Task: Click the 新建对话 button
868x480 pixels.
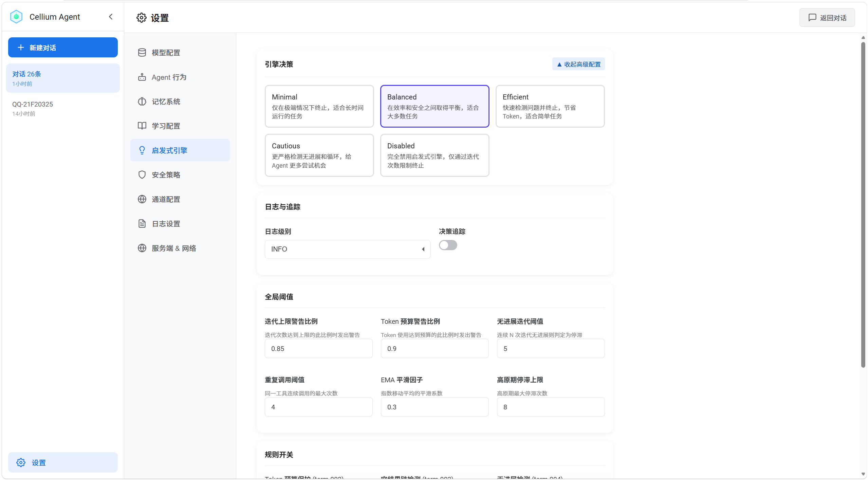Action: [x=63, y=48]
